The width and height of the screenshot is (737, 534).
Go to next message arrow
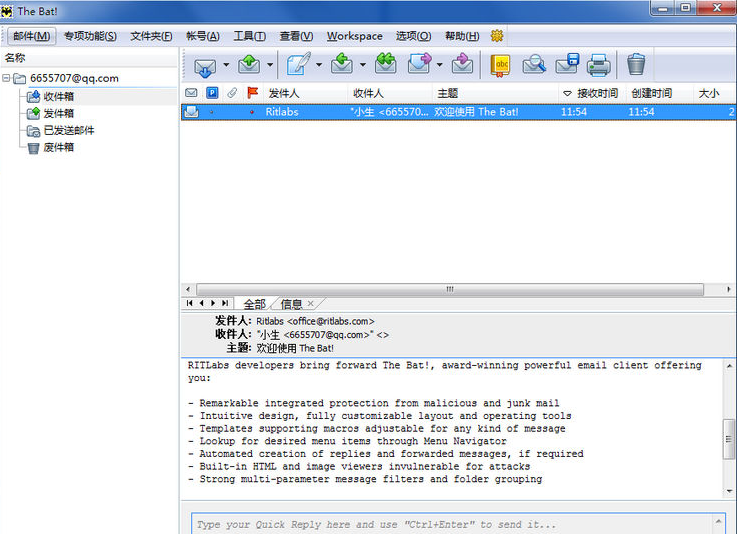point(213,303)
